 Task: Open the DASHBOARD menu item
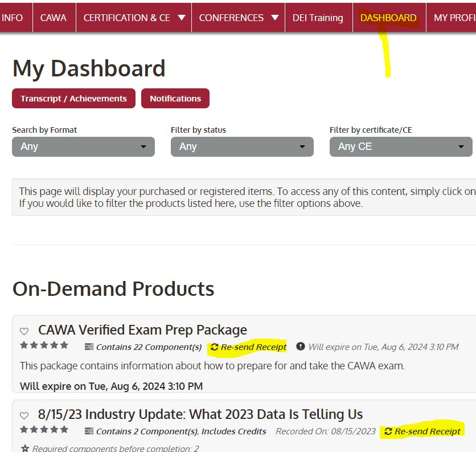click(x=388, y=18)
